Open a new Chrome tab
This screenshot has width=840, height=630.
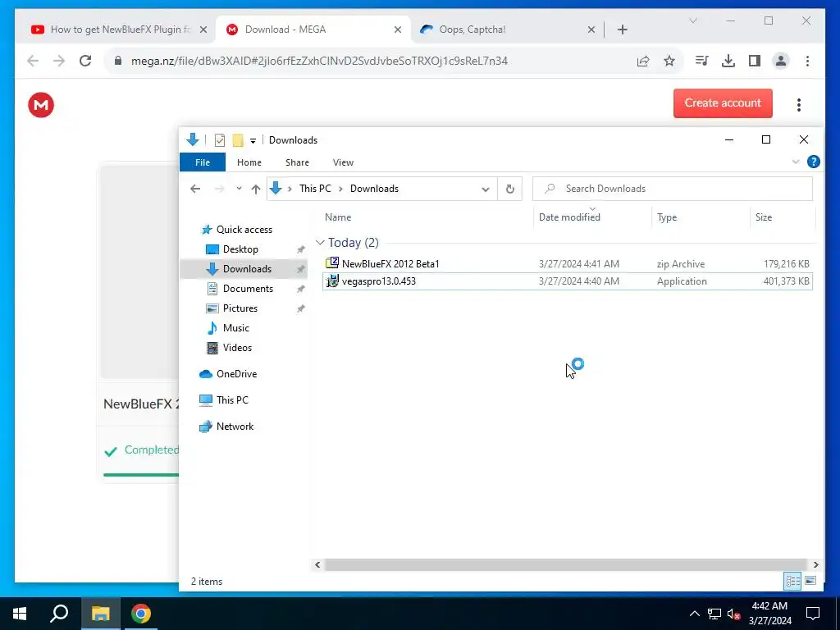622,30
